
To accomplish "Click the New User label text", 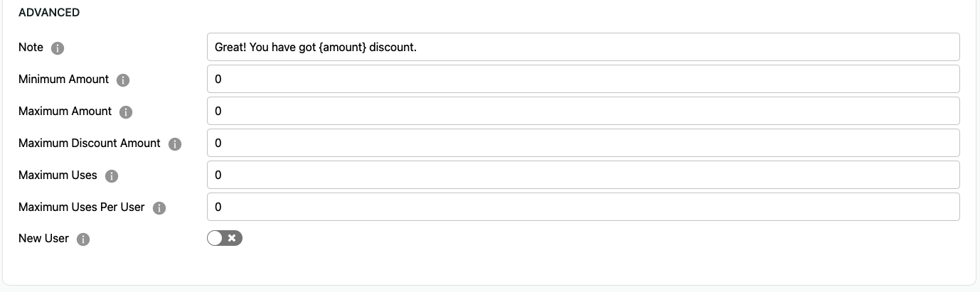I will [x=43, y=239].
